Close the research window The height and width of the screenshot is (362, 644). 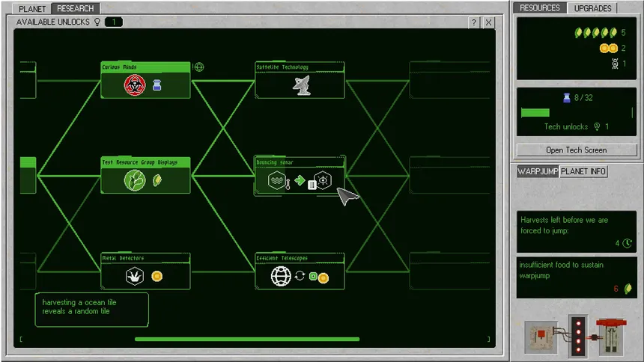pos(488,22)
